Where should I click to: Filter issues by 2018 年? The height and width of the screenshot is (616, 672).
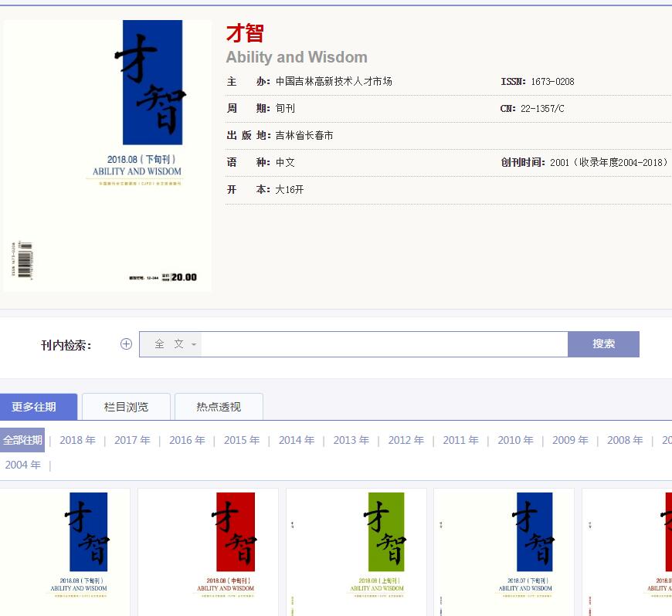pyautogui.click(x=77, y=440)
